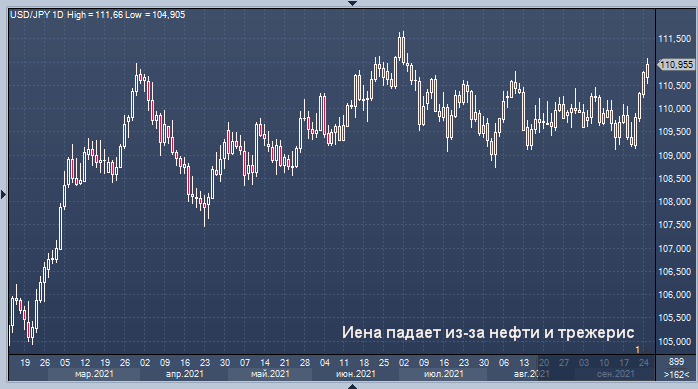Click the июл.2021 month label
Viewport: 698px width, 389px height.
[x=444, y=374]
